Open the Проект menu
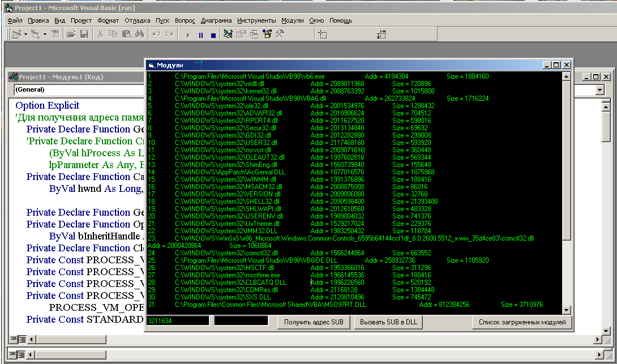 [81, 20]
